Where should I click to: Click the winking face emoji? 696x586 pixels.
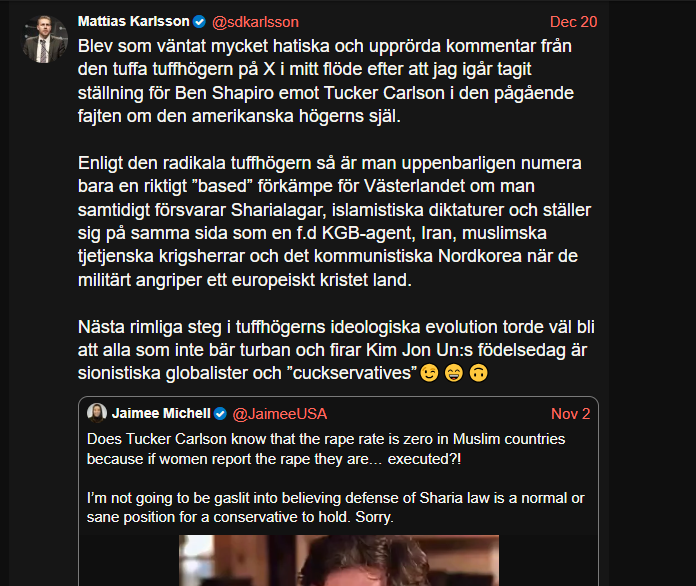click(x=429, y=373)
